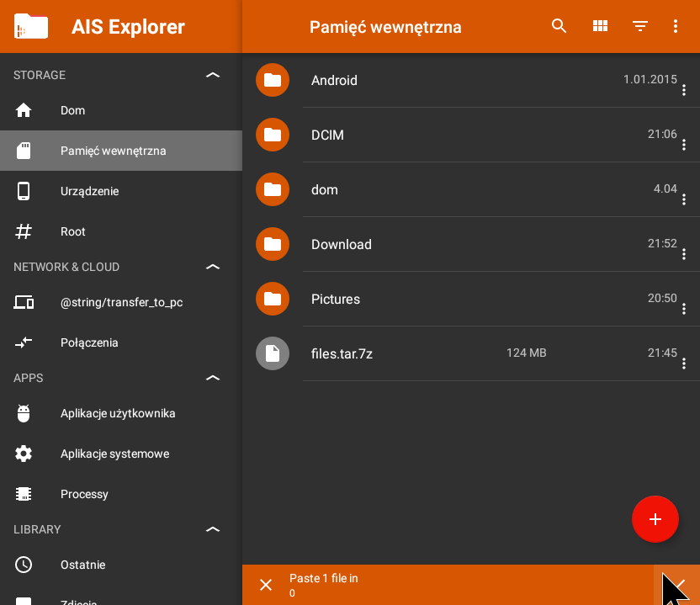Tap the floating plus button
The width and height of the screenshot is (700, 605).
tap(655, 519)
